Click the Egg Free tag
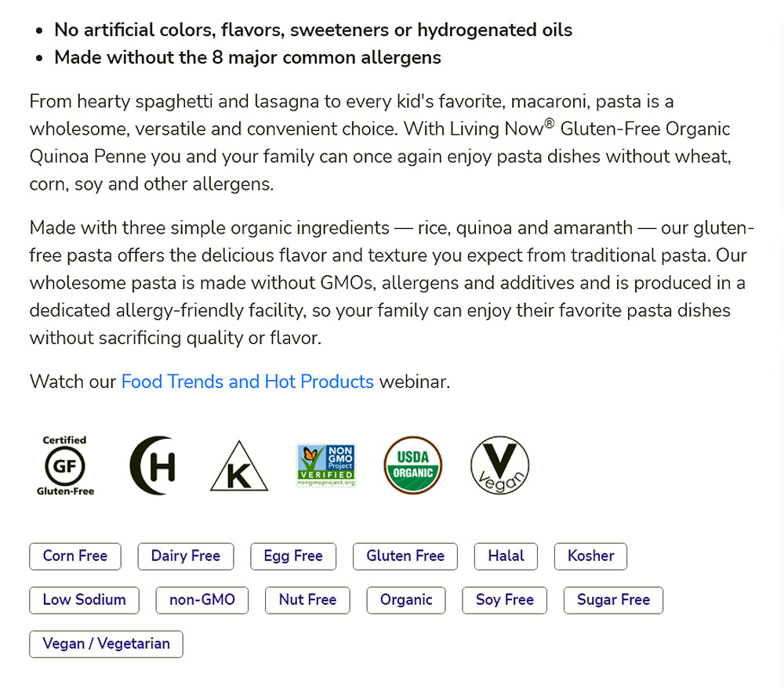Viewport: 784px width, 688px height. [293, 556]
